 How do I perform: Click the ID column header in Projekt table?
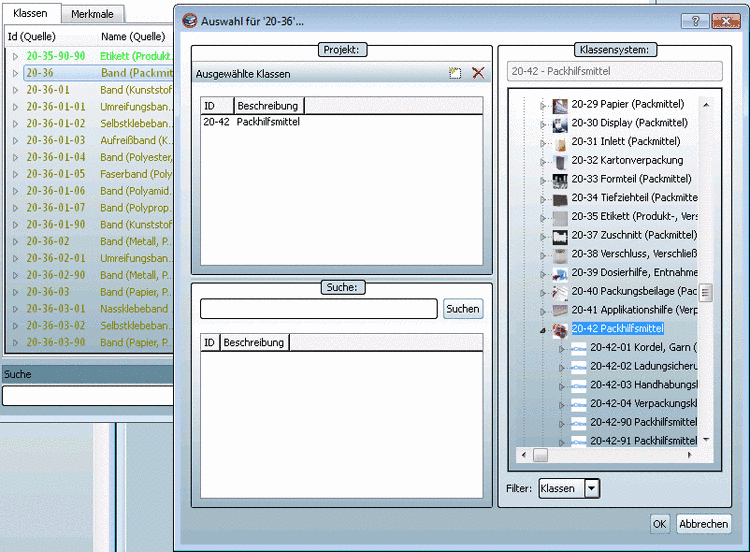(217, 106)
